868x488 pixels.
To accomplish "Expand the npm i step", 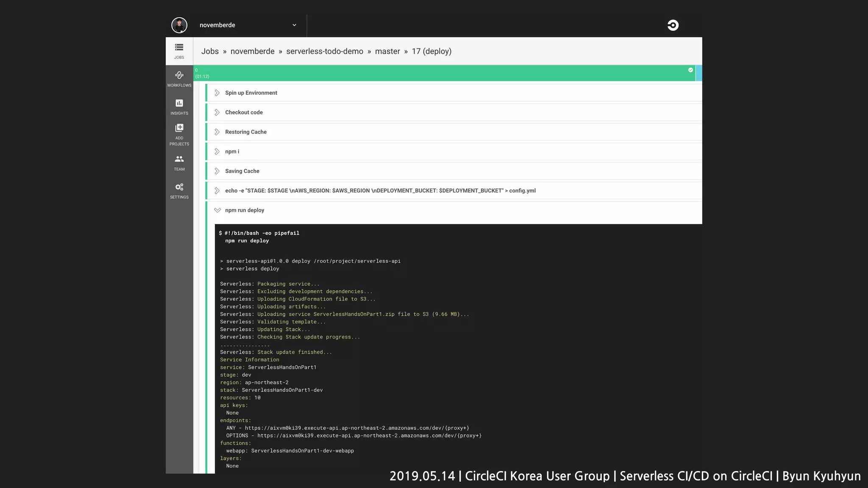I will 217,151.
